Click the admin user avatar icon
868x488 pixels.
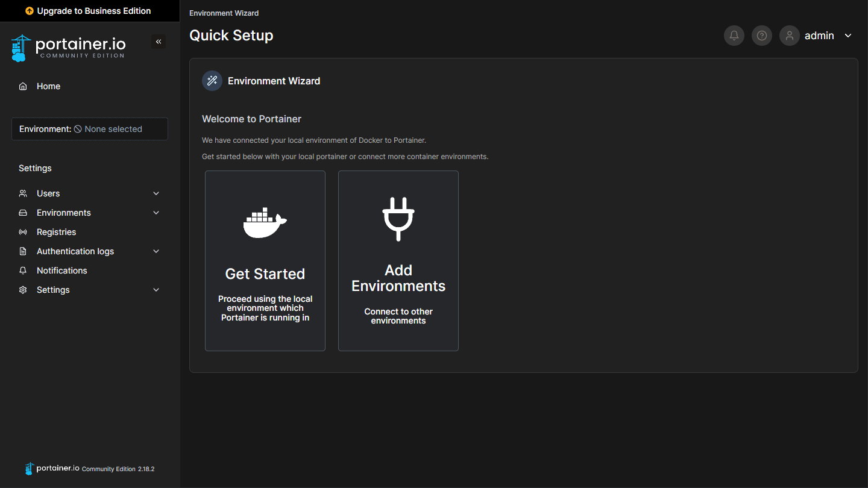click(790, 36)
